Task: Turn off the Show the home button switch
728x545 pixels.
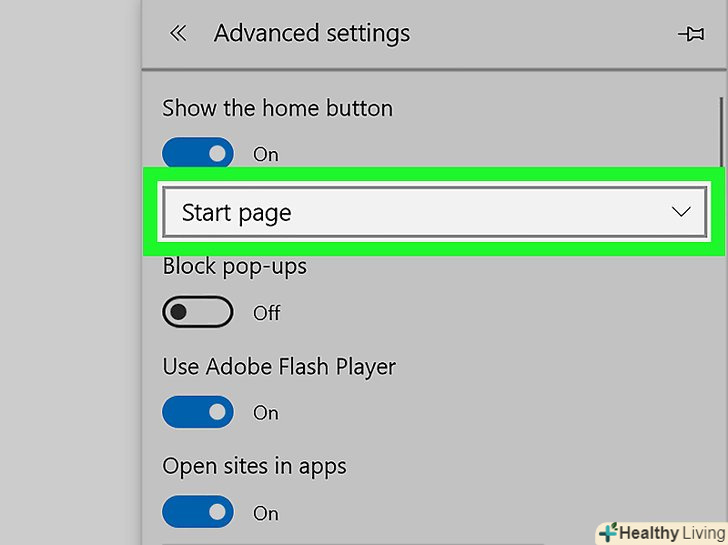Action: pos(197,154)
